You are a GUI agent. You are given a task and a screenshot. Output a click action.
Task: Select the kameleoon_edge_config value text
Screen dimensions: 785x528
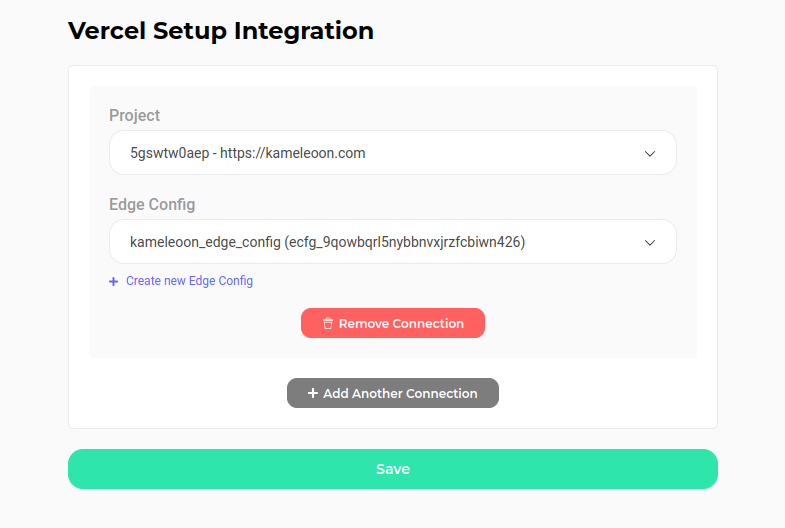coord(205,242)
